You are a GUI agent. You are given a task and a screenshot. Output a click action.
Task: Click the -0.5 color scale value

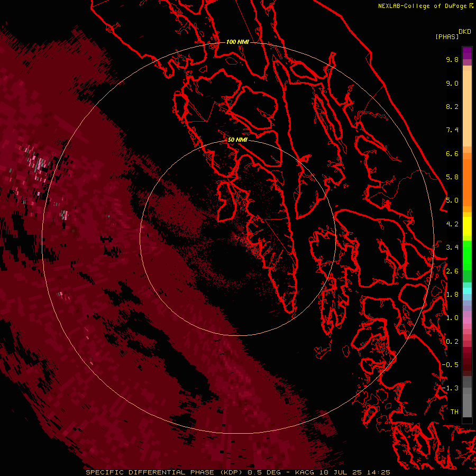(x=450, y=365)
